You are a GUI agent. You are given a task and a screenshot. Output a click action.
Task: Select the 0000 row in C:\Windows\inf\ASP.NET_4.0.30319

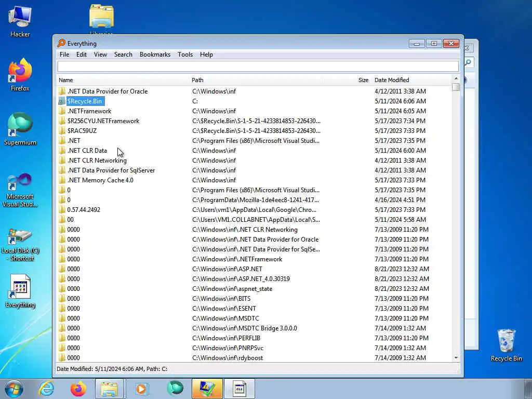point(254,279)
